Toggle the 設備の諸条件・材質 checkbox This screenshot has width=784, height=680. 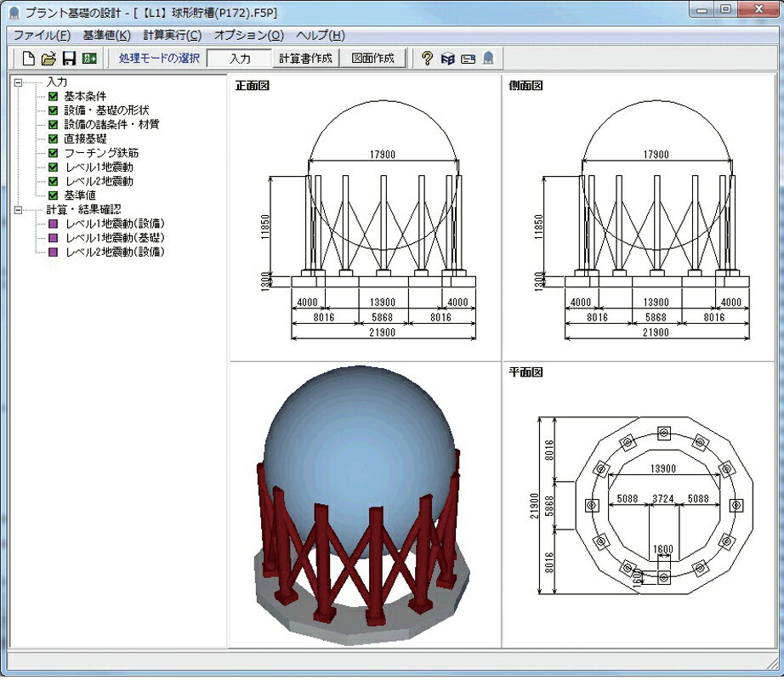point(53,124)
